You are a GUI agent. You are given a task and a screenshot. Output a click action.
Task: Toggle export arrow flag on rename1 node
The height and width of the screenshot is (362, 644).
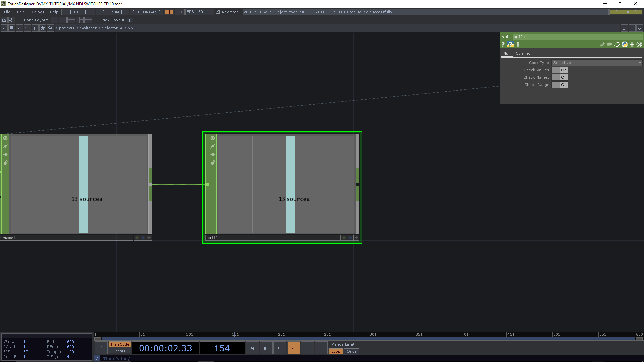(x=5, y=155)
